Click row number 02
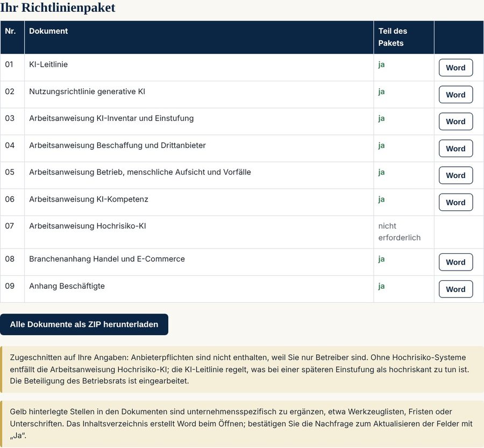The width and height of the screenshot is (484, 448). coord(9,91)
